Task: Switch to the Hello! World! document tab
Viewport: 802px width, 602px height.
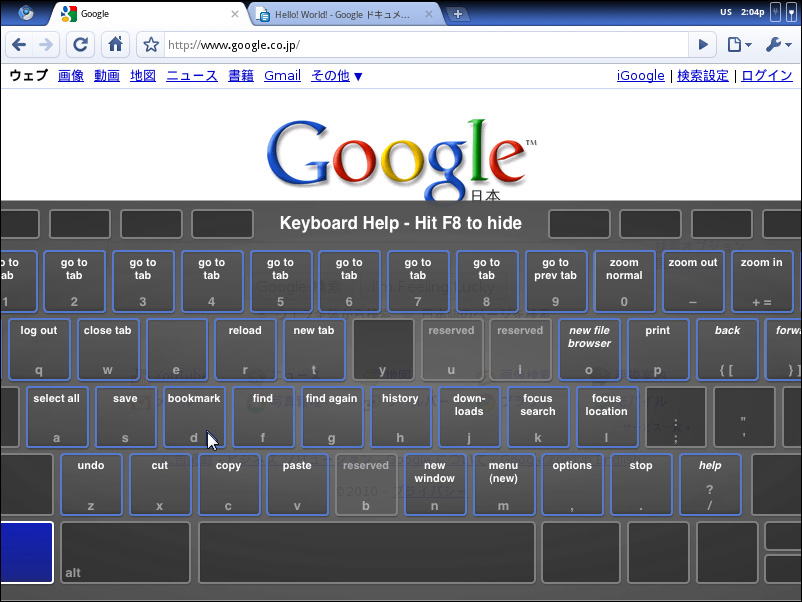Action: (x=346, y=14)
